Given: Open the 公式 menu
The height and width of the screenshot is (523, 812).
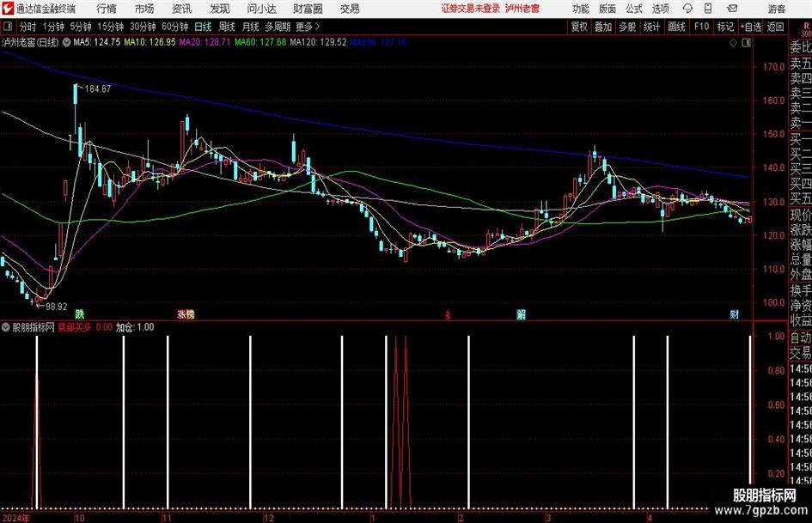Looking at the screenshot, I should tap(634, 9).
